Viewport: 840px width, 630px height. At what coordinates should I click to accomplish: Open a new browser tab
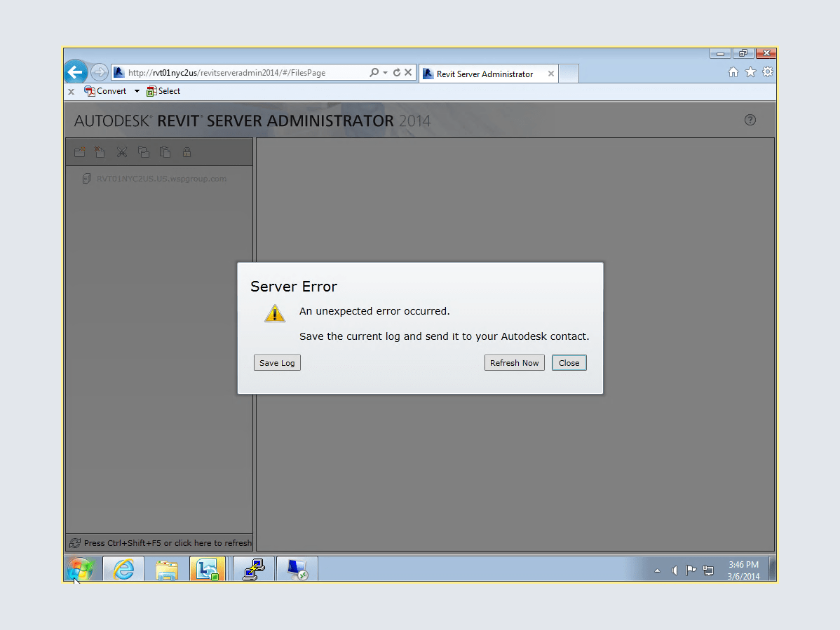[569, 74]
